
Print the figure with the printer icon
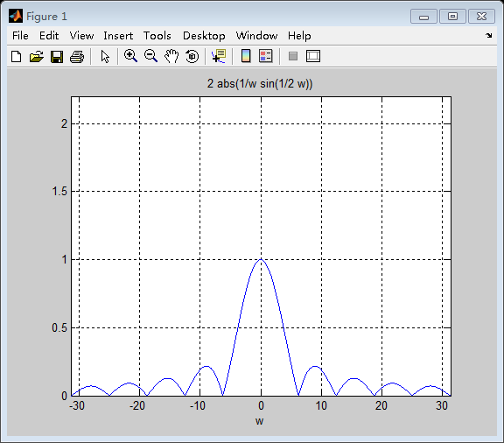point(77,57)
